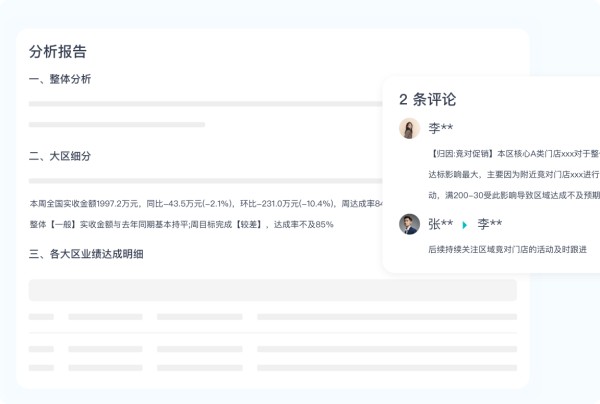Click short placeholder bar under 整体分析
Image resolution: width=600 pixels, height=404 pixels.
(117, 125)
